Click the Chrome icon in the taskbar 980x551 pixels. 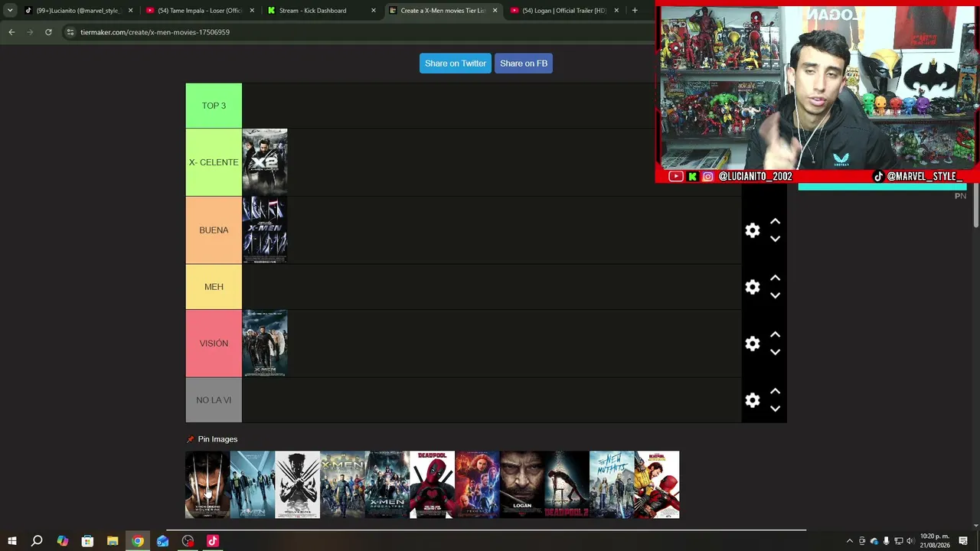[x=138, y=541]
